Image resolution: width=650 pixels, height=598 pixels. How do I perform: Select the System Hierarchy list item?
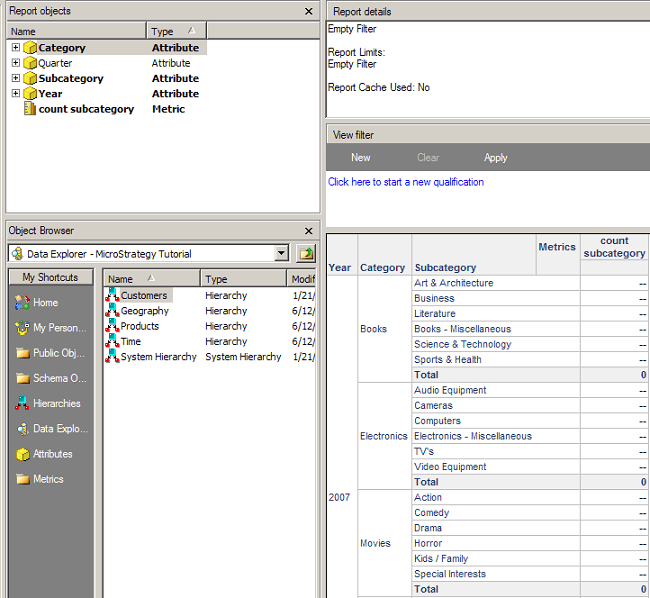[158, 357]
